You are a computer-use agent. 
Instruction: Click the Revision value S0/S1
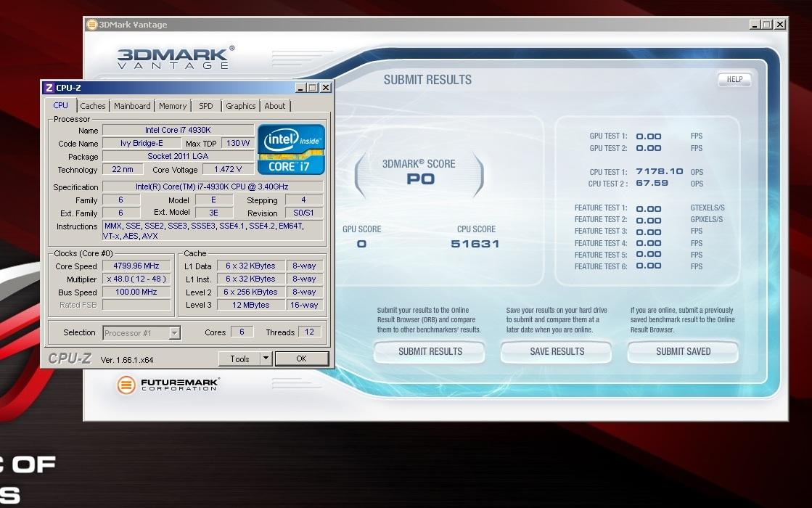[303, 213]
